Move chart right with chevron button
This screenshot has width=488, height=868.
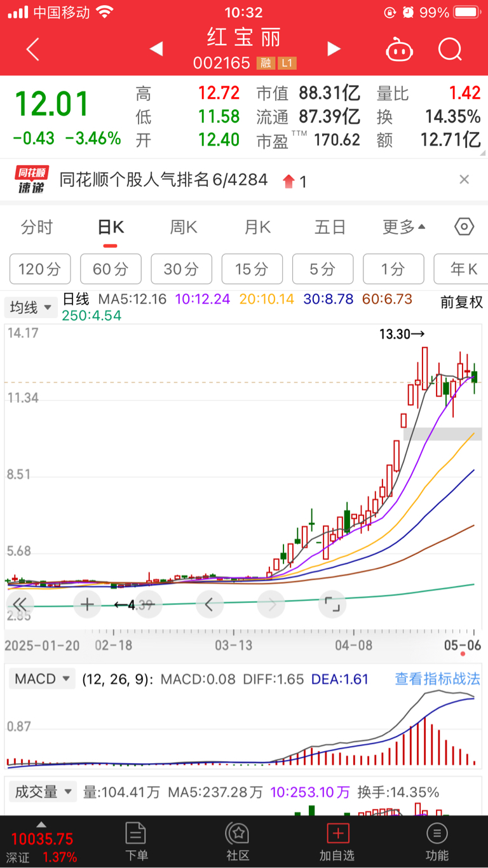pyautogui.click(x=271, y=604)
